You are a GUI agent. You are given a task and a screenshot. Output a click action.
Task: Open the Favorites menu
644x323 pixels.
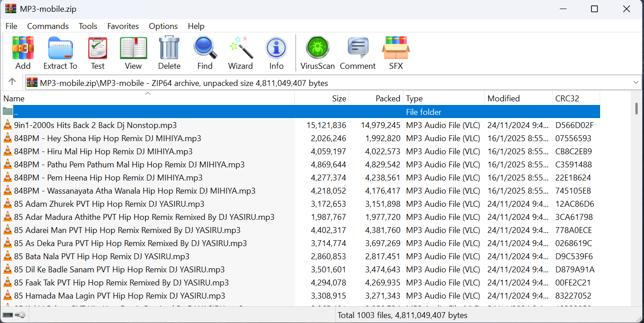[123, 26]
